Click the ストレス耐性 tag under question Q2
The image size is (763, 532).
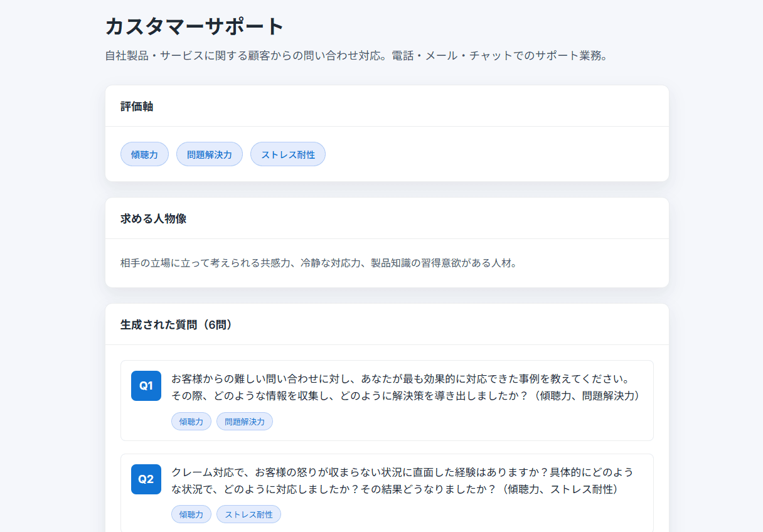248,514
